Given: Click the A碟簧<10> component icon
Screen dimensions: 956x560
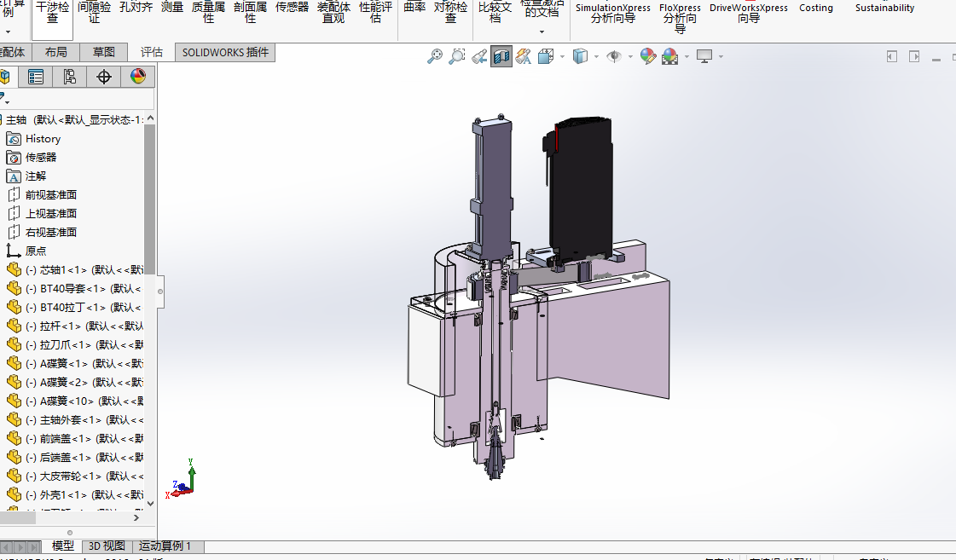Looking at the screenshot, I should click(x=14, y=401).
